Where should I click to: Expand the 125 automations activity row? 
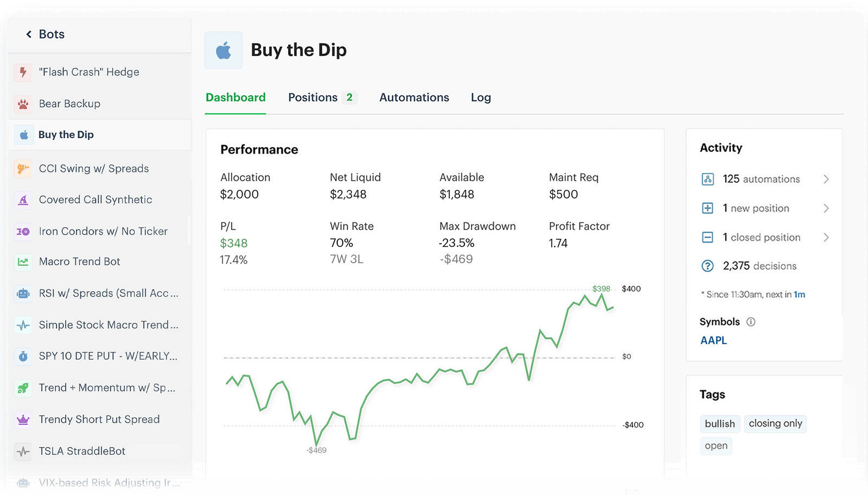pos(826,179)
